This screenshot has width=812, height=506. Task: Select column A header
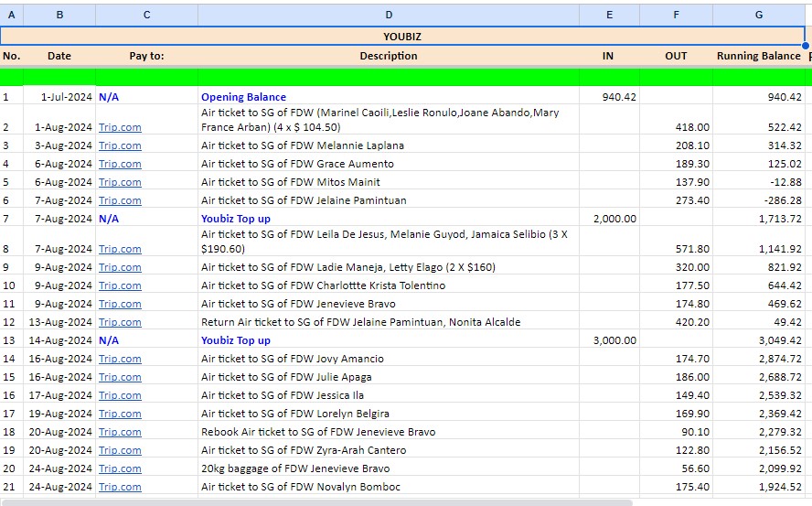(11, 15)
